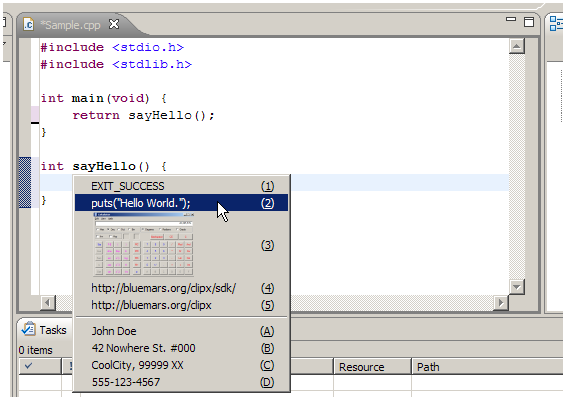This screenshot has height=400, width=566.
Task: Sort by the Resource column header
Action: 373,367
